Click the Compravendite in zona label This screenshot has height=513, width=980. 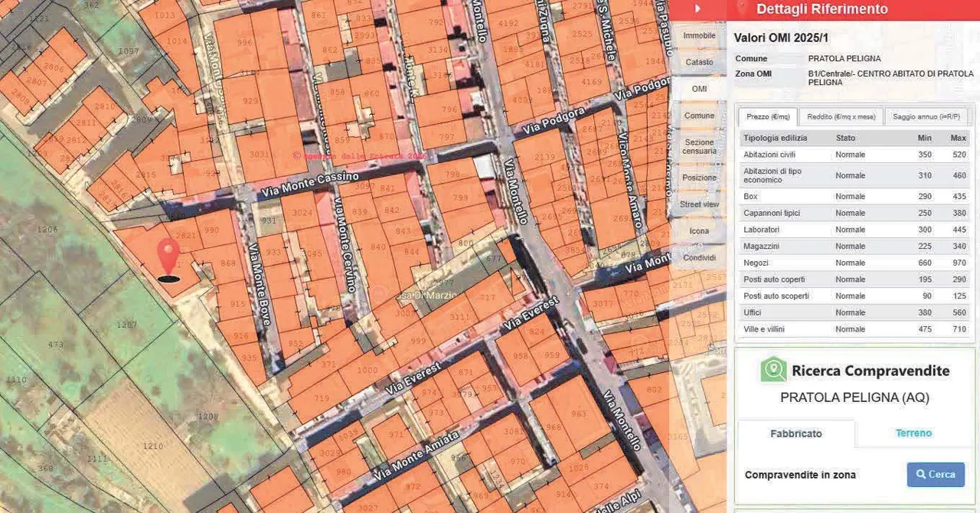point(800,475)
